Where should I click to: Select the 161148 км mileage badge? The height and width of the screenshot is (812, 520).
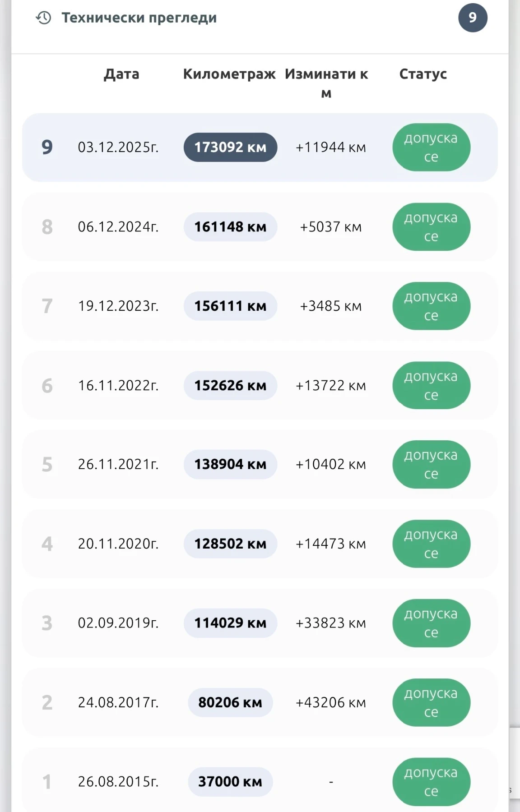click(x=230, y=227)
